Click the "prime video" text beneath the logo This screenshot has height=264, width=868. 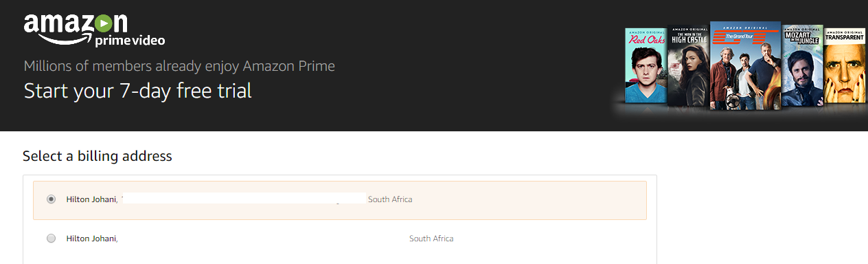(x=130, y=41)
